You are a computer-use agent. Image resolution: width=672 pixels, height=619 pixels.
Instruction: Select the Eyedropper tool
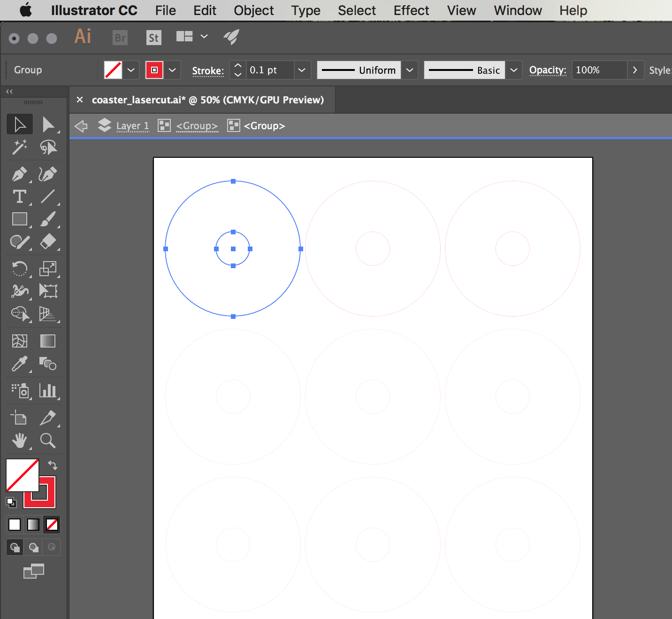coord(20,364)
